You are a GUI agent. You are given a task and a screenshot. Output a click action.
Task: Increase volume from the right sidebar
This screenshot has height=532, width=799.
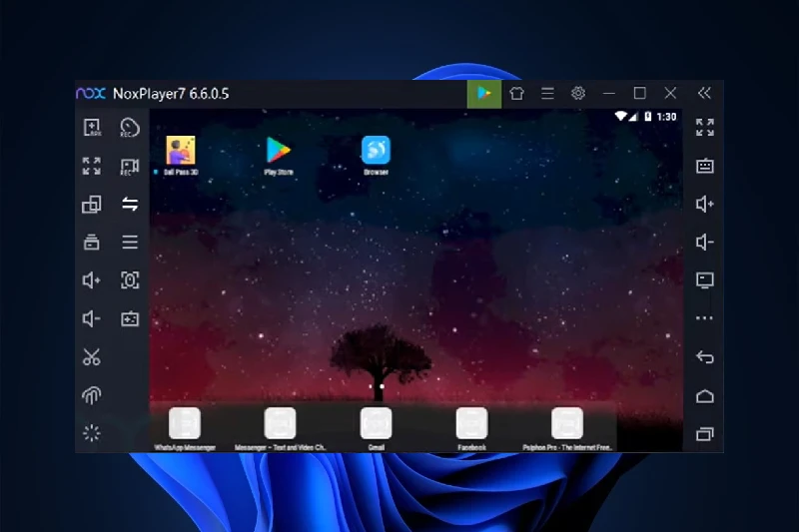click(x=705, y=205)
